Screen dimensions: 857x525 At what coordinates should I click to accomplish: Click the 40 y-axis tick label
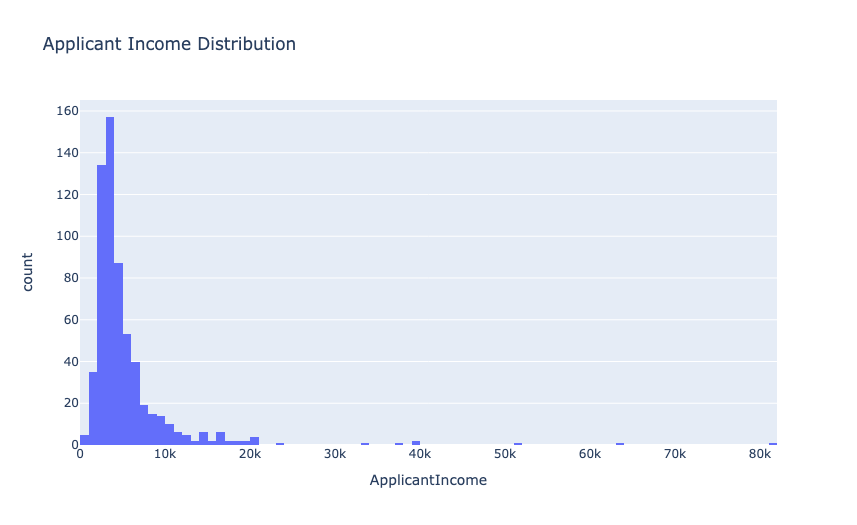[x=71, y=362]
